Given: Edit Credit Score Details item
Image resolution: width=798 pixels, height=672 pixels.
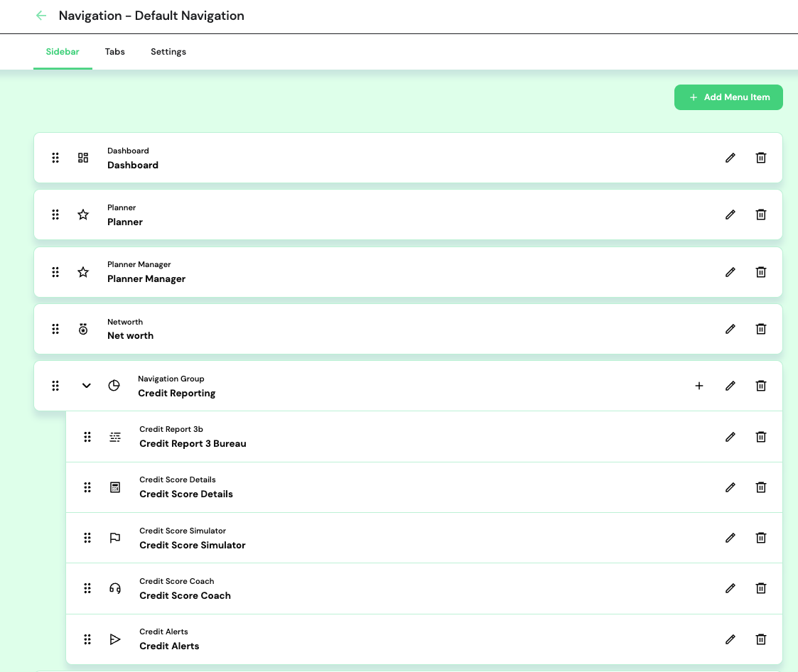Looking at the screenshot, I should pyautogui.click(x=730, y=487).
